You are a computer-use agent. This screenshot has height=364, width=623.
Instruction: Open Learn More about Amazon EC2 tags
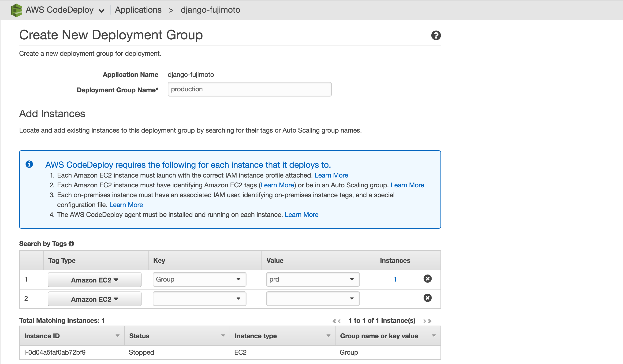tap(277, 185)
